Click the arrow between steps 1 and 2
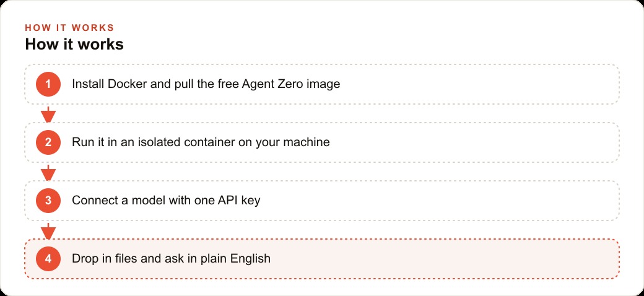The height and width of the screenshot is (296, 644). tap(48, 114)
